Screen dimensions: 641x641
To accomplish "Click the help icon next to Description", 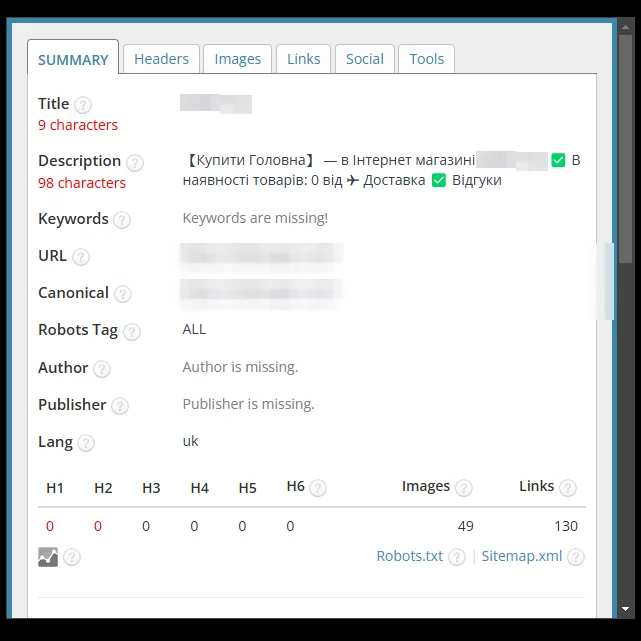I will [134, 163].
